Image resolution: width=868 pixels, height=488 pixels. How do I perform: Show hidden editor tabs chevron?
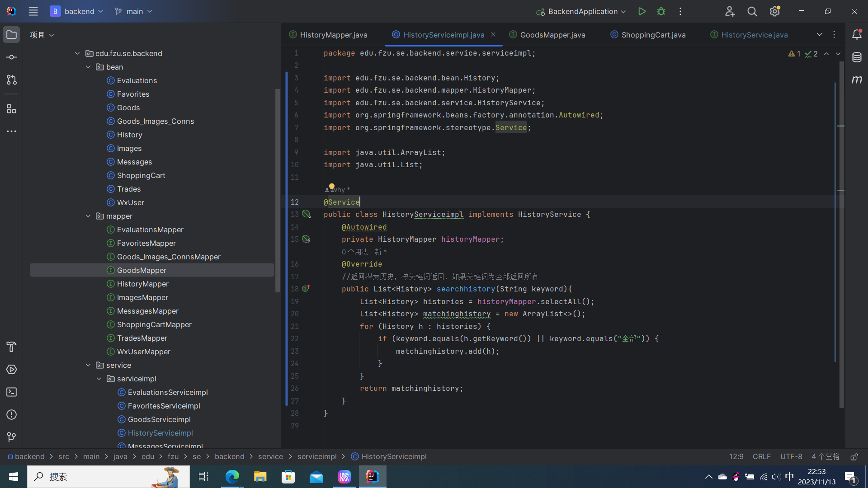[820, 34]
